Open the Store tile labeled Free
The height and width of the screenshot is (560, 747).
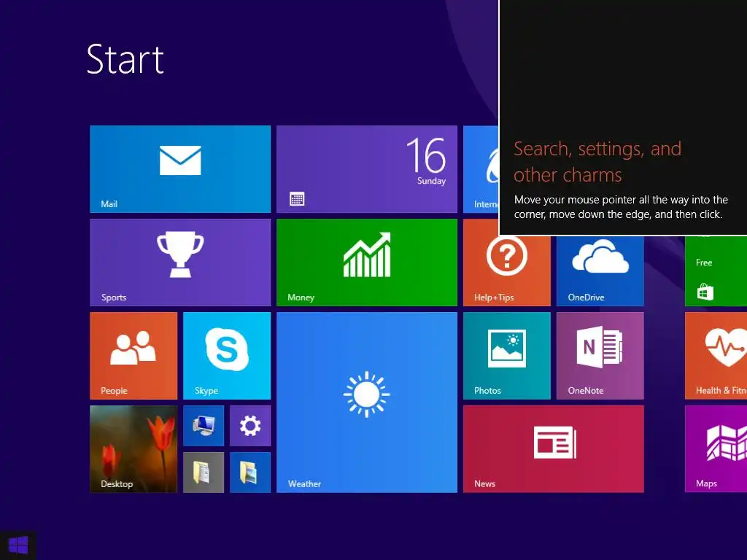(x=716, y=271)
